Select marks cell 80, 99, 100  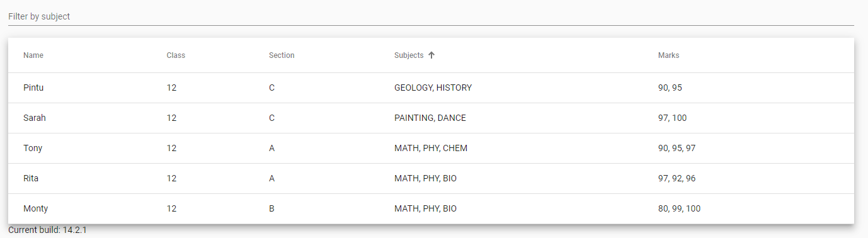(x=680, y=209)
